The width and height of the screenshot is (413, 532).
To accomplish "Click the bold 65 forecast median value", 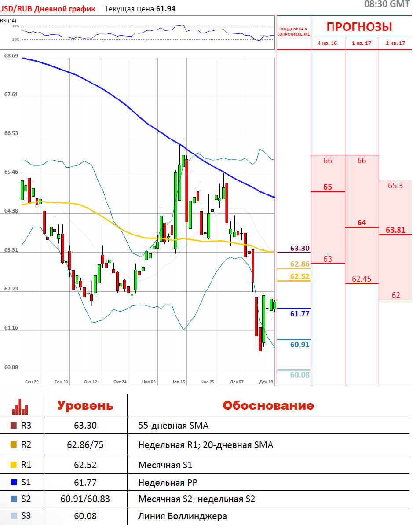I will (x=328, y=187).
